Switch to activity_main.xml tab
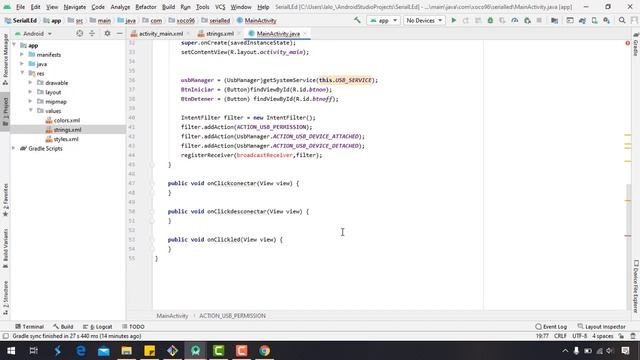The width and height of the screenshot is (640, 360). (x=161, y=33)
